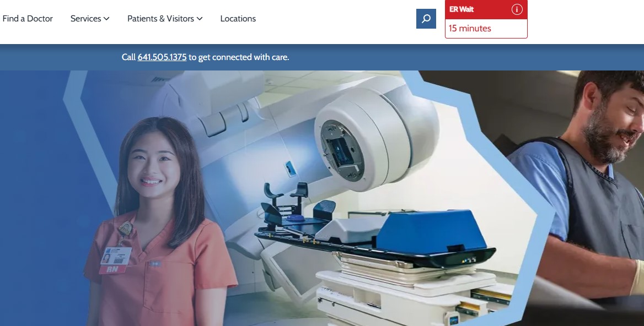Click the nurse's photo ID badge
Screen dimensions: 644x326
(116, 256)
